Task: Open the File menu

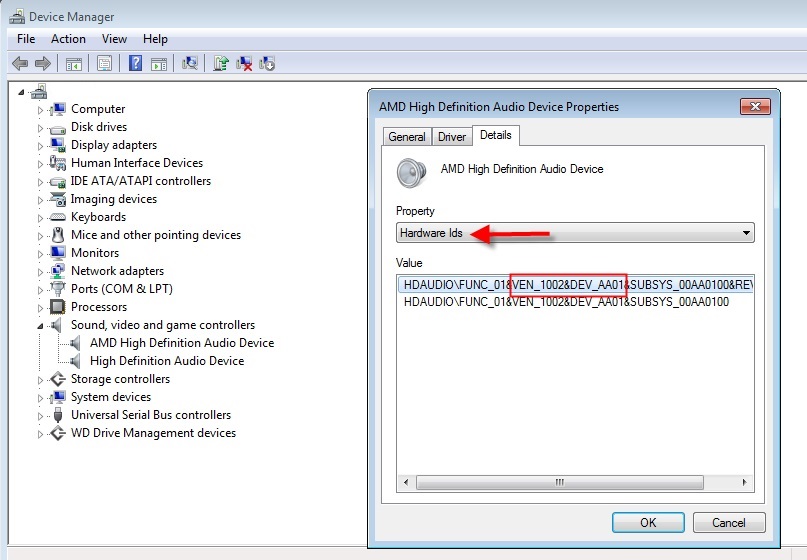Action: coord(26,39)
